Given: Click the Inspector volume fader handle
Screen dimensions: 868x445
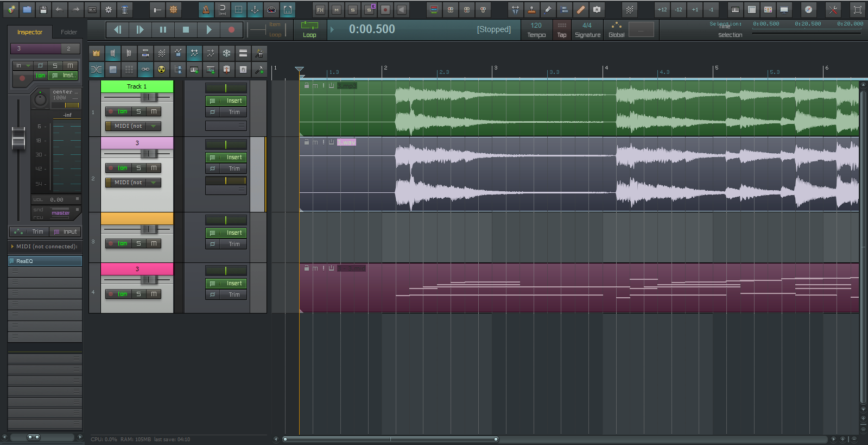Looking at the screenshot, I should tap(18, 138).
